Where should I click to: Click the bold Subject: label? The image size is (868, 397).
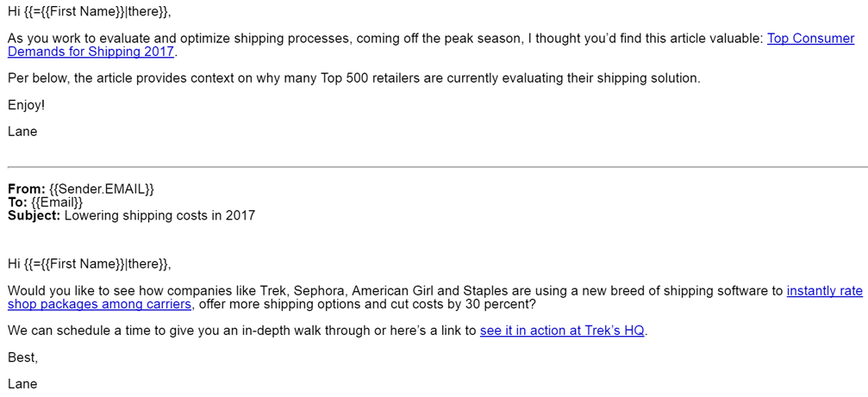pos(34,215)
